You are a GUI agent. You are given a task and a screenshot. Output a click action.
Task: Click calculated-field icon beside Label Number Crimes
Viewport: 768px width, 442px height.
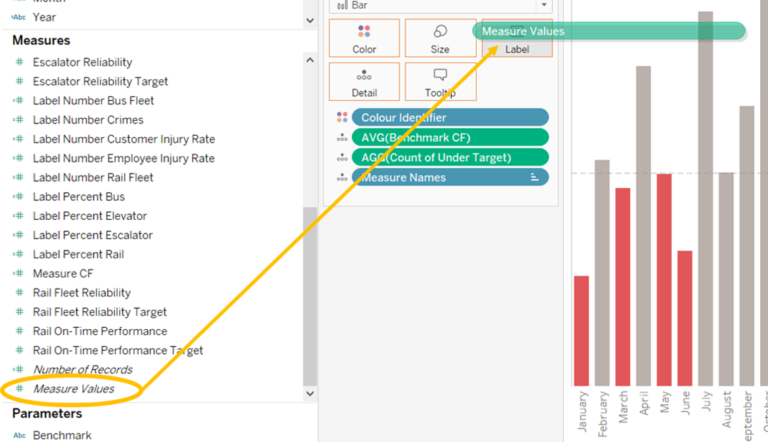(19, 120)
